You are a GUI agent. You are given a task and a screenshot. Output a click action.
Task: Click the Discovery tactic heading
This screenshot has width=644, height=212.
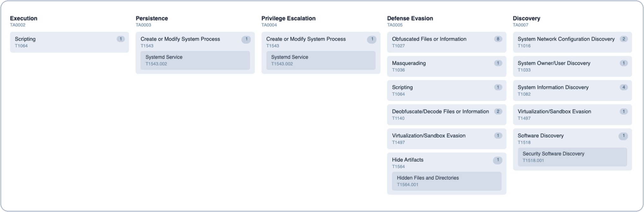(x=526, y=18)
